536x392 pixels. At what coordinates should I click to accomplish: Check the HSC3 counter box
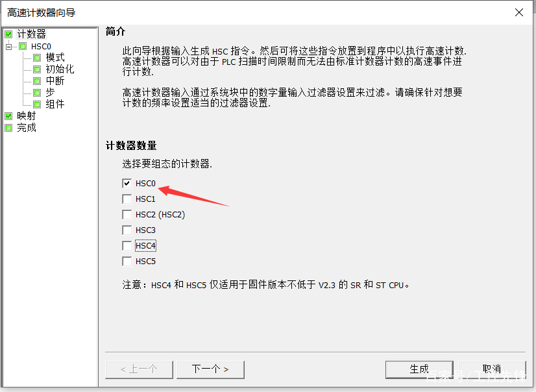pos(127,230)
